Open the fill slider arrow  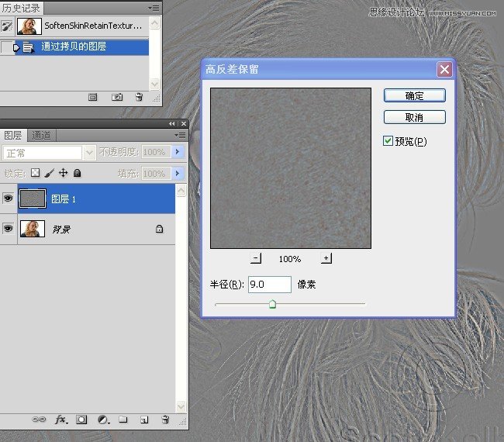(x=178, y=174)
